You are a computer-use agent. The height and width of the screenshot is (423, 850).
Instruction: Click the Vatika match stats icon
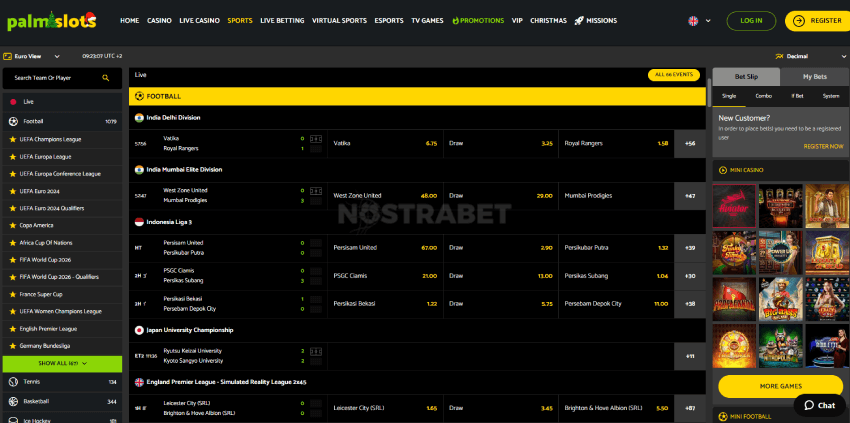tap(315, 139)
